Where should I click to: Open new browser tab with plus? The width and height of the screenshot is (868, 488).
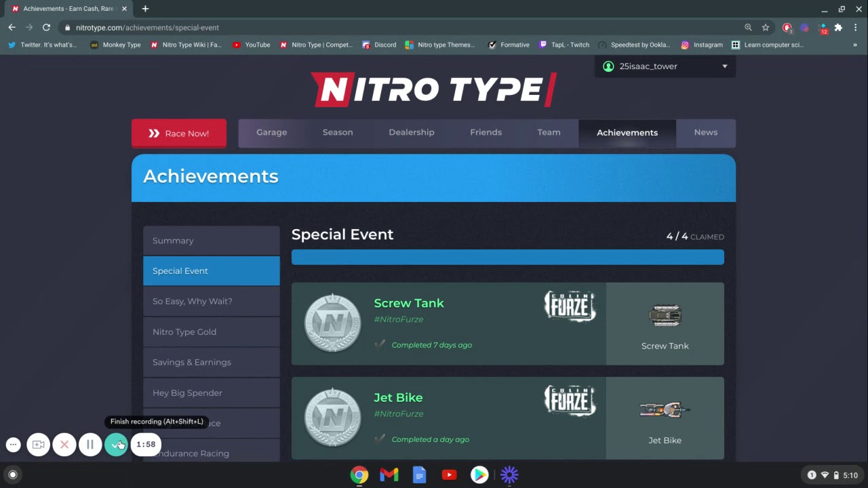145,9
